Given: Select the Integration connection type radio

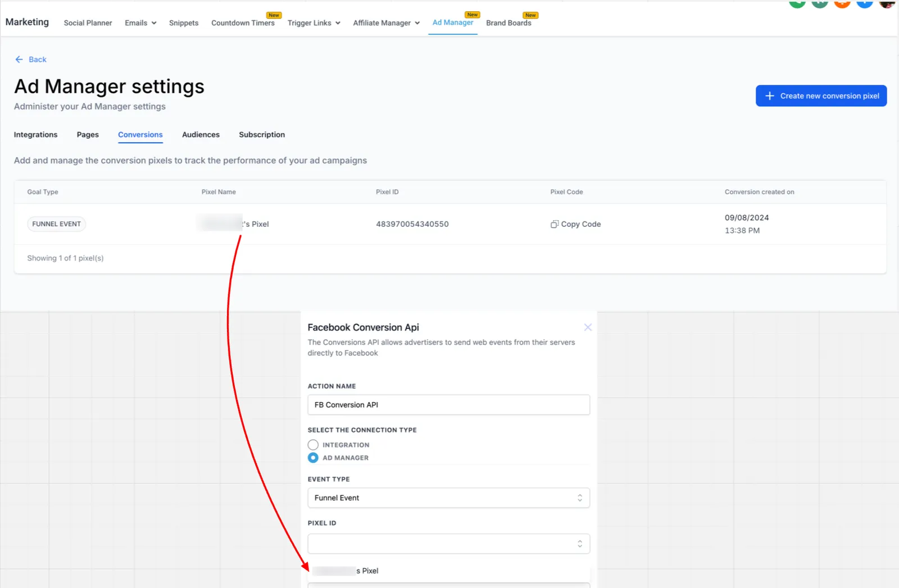Looking at the screenshot, I should (313, 445).
